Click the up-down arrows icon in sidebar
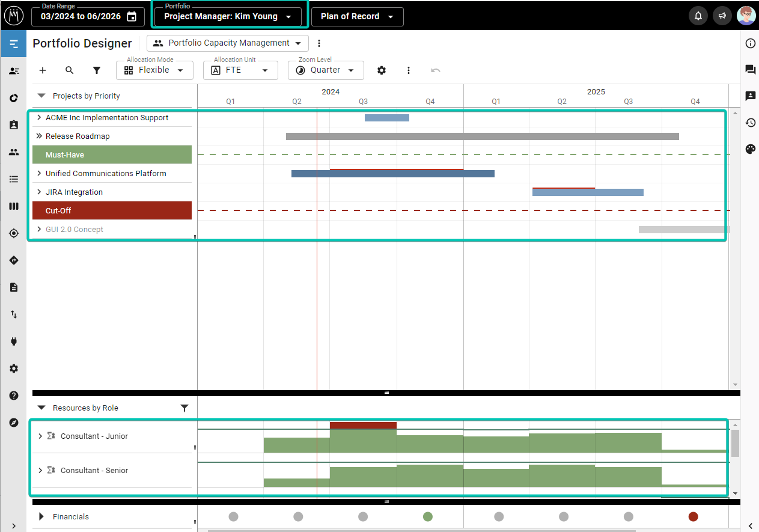 coord(13,314)
